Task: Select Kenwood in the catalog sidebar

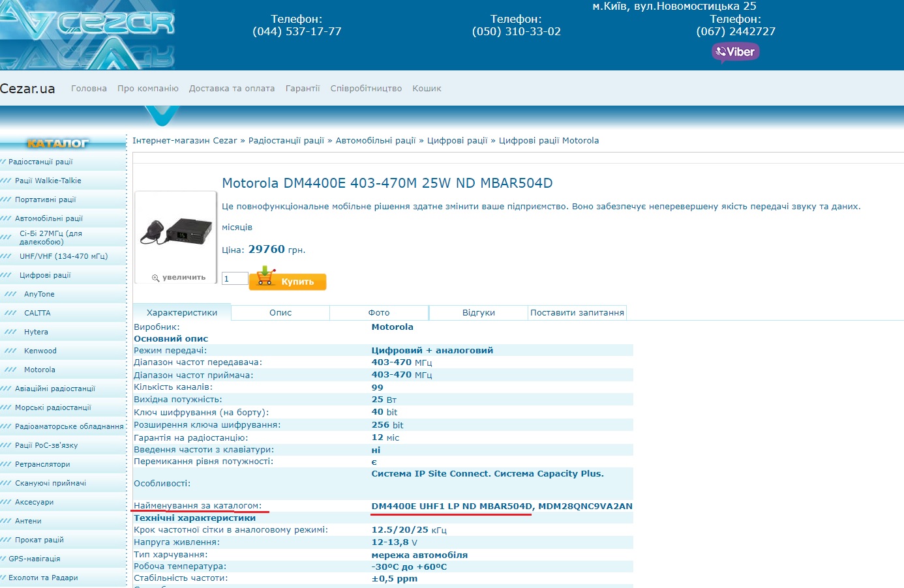Action: pyautogui.click(x=40, y=351)
